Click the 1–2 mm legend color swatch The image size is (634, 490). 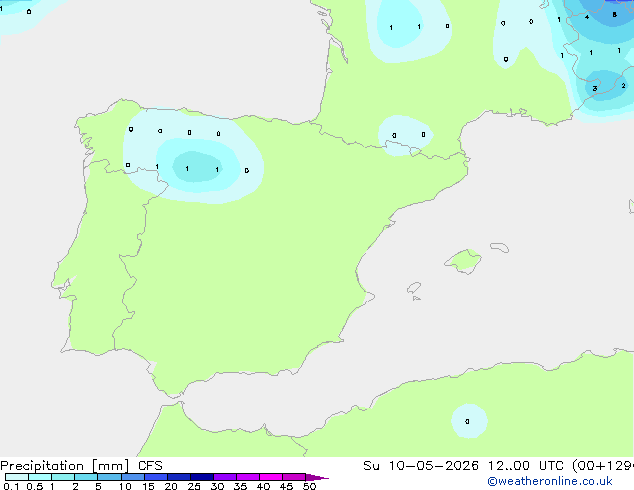point(63,477)
